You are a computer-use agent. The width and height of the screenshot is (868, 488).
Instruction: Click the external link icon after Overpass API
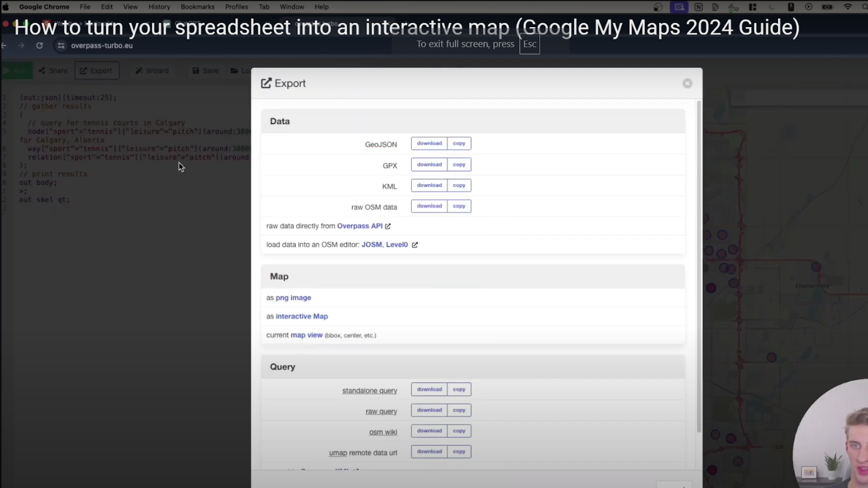388,226
